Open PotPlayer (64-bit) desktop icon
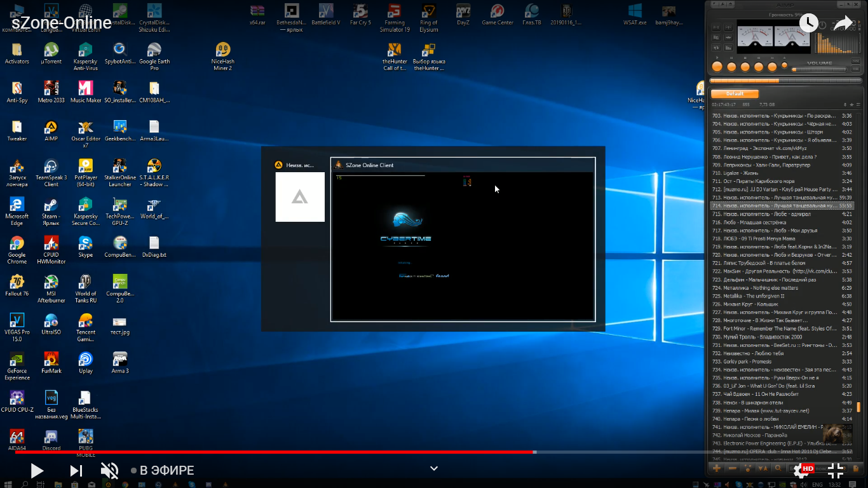This screenshot has width=868, height=488. pos(85,173)
